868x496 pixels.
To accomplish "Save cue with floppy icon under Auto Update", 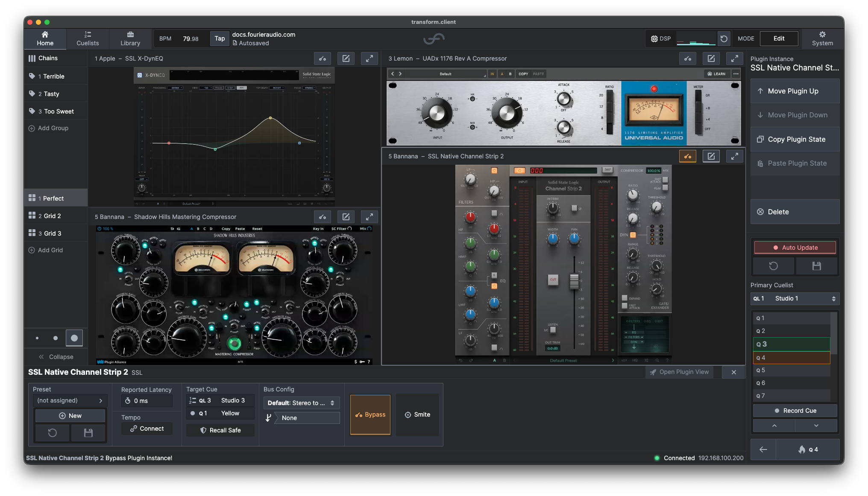I will tap(816, 266).
